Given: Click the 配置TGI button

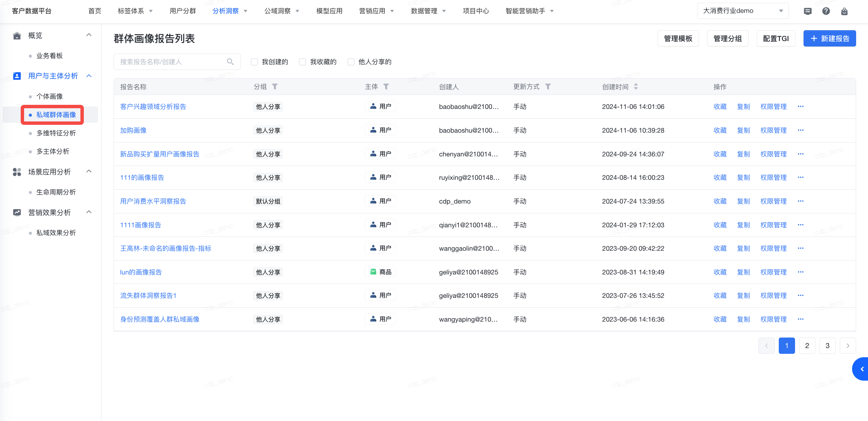Looking at the screenshot, I should coord(776,38).
